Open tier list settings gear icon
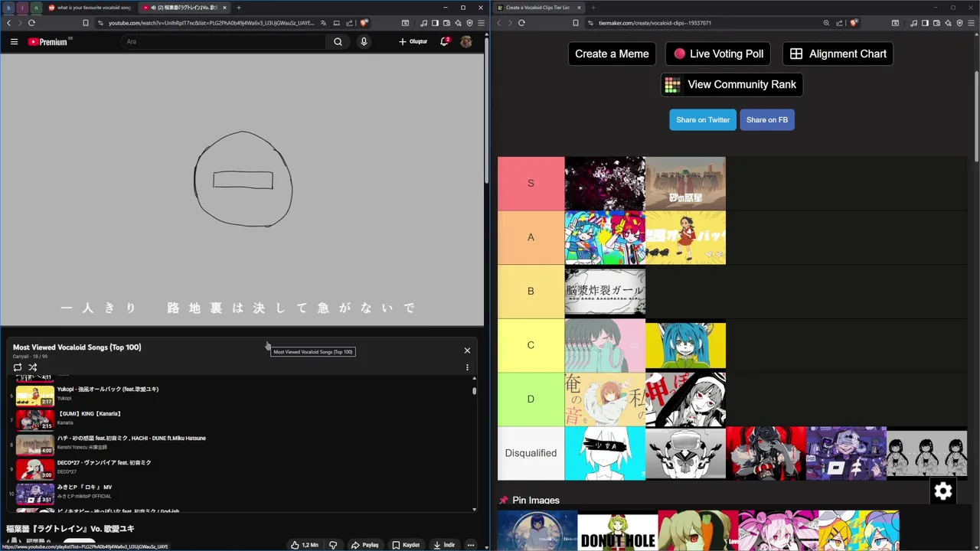The image size is (980, 551). (x=943, y=491)
